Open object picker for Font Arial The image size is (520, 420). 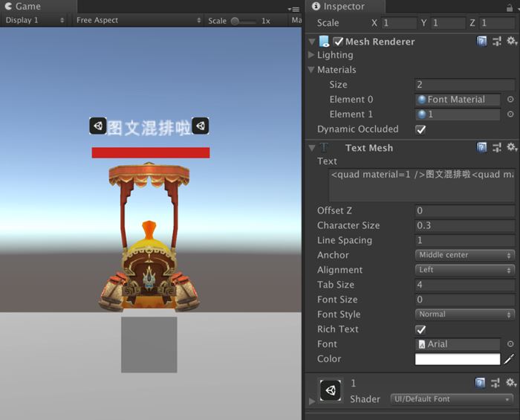[x=510, y=344]
